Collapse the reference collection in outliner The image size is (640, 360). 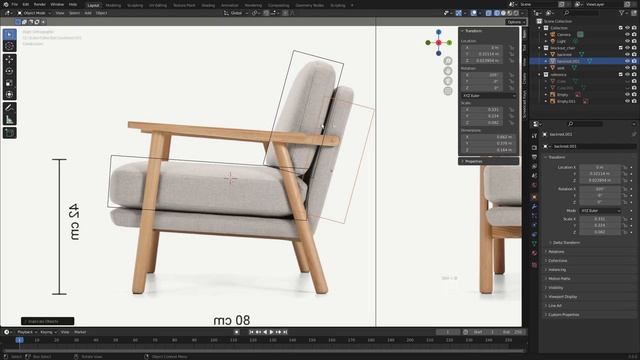540,75
